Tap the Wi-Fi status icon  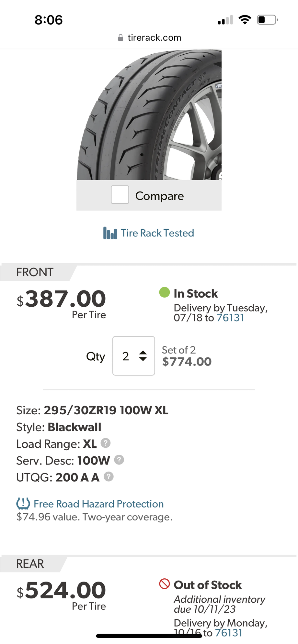245,20
